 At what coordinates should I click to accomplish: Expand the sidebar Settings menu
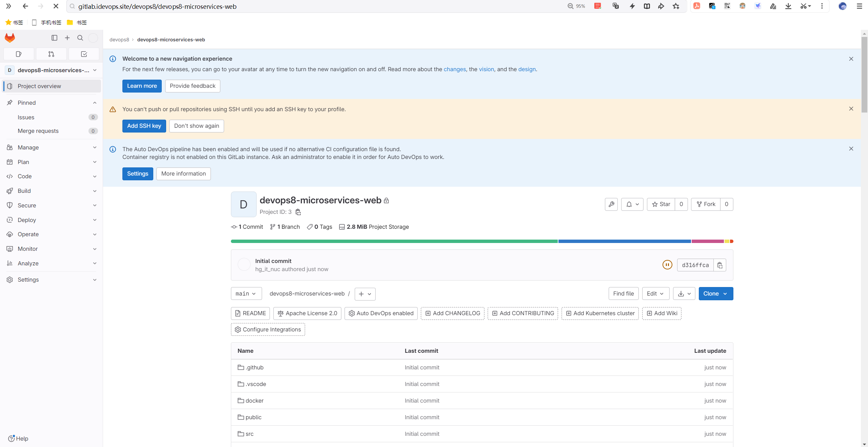click(52, 280)
